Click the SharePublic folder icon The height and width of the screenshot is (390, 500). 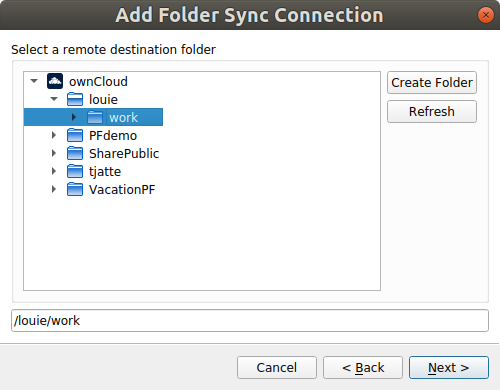coord(75,153)
